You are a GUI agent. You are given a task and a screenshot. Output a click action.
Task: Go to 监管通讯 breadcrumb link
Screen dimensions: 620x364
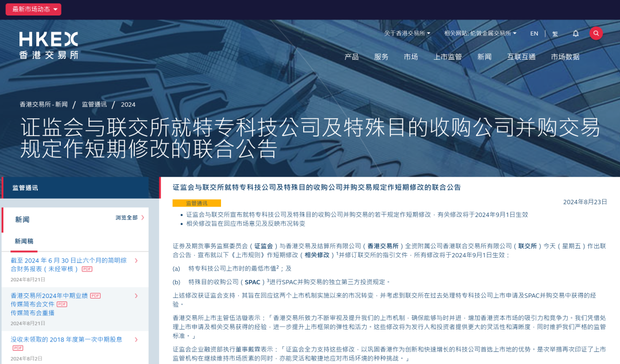pyautogui.click(x=94, y=104)
